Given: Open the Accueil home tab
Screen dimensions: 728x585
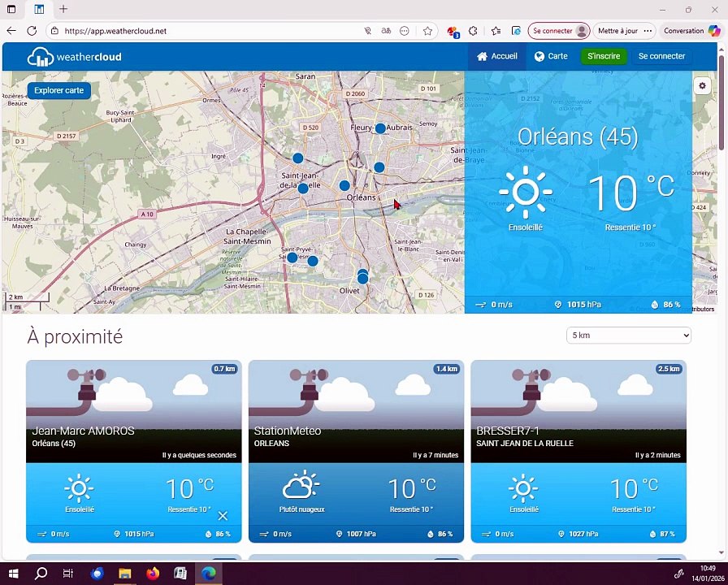Looking at the screenshot, I should (496, 56).
